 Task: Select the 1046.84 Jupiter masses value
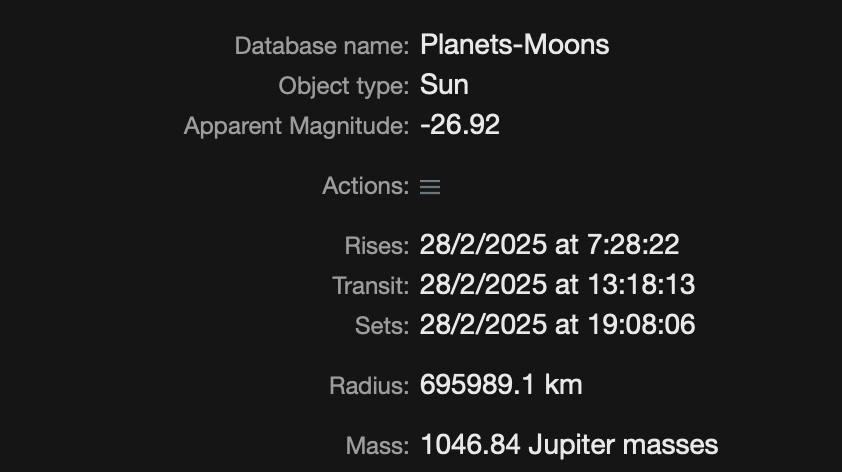point(569,444)
